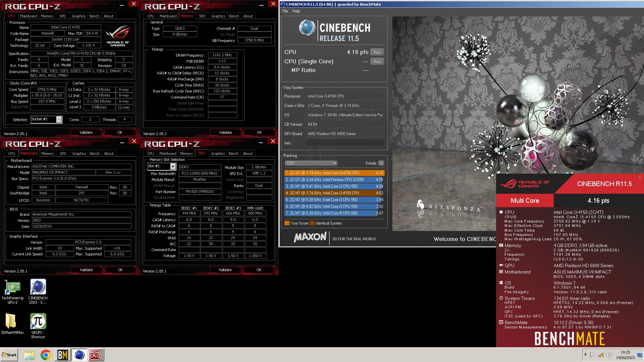Click the MAXIMUS VII IMPACT model field
644x362 pixels.
[x=63, y=172]
